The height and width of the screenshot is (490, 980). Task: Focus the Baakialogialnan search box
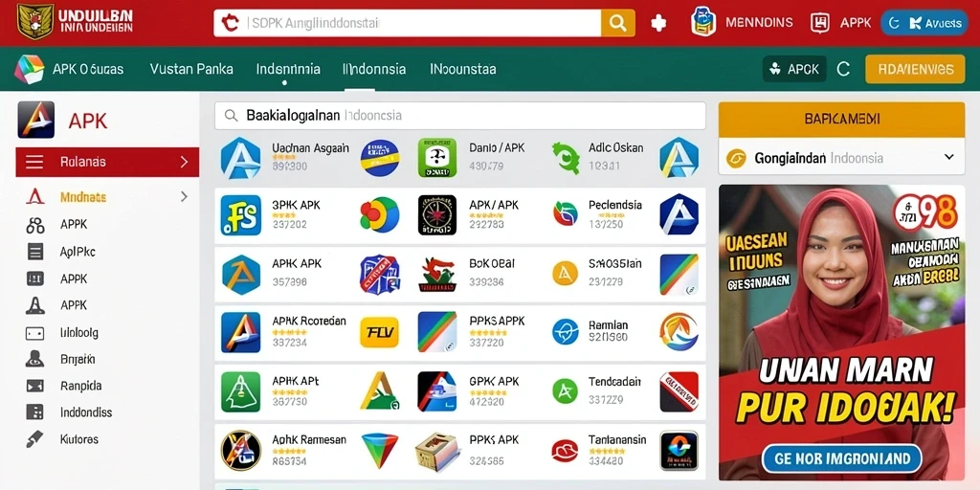460,116
